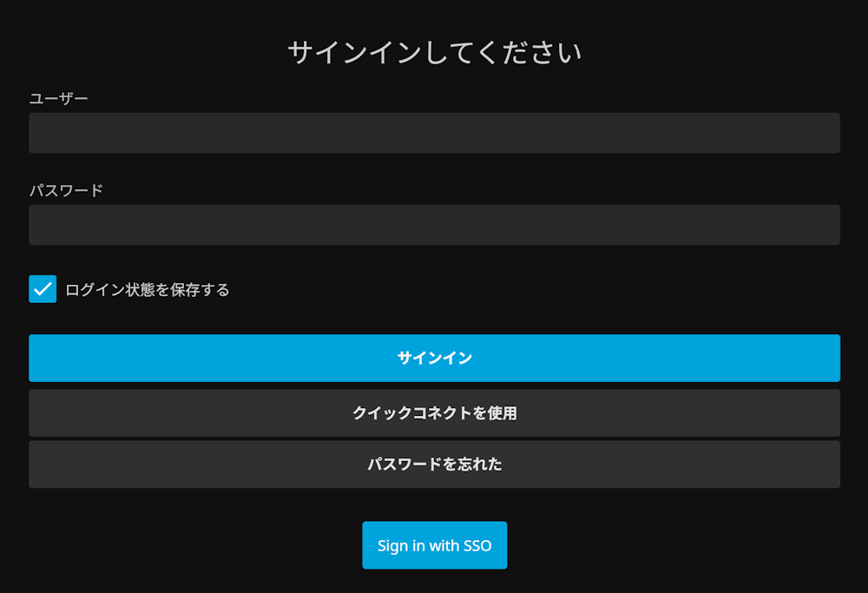Uncheck the ログイン状態を保存する checkbox
868x593 pixels.
43,289
